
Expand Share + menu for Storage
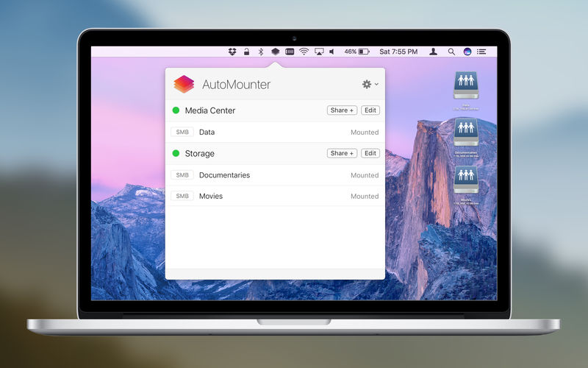(x=342, y=153)
